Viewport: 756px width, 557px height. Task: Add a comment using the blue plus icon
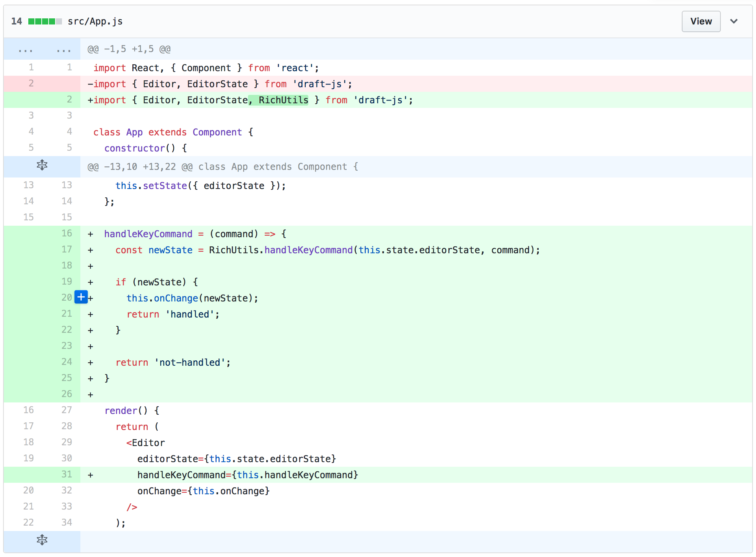pos(81,297)
